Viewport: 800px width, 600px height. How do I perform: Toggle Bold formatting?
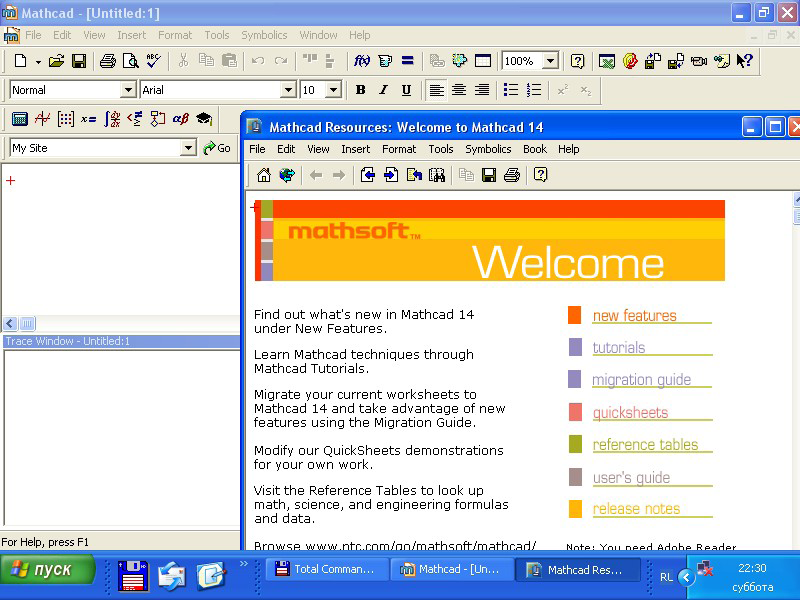click(360, 90)
